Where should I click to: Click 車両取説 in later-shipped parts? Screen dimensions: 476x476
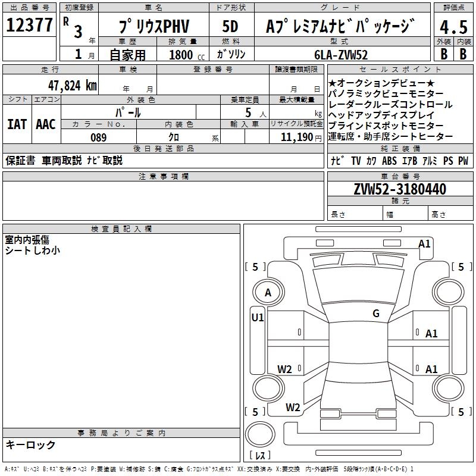[x=62, y=160]
